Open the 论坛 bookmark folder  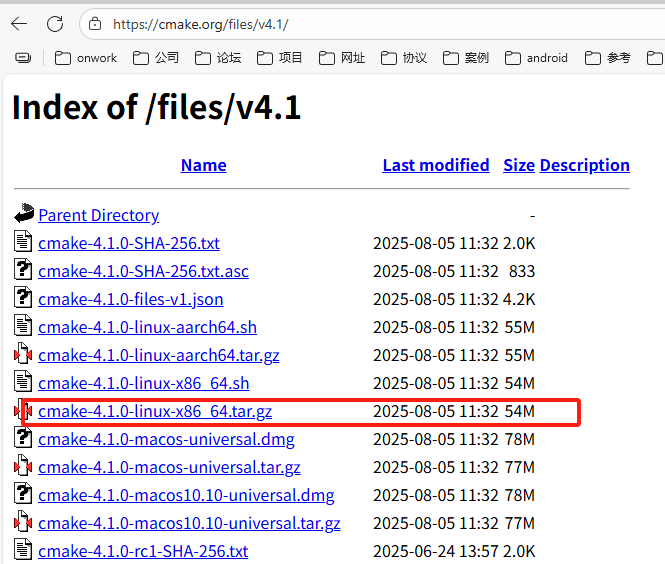218,58
